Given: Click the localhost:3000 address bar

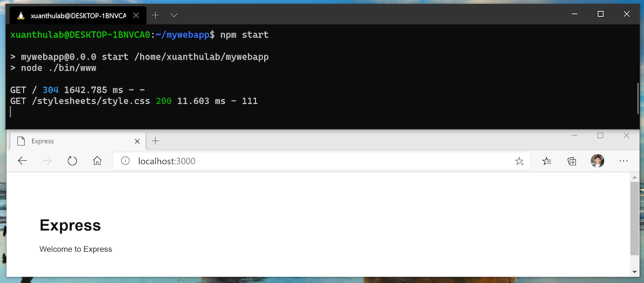Looking at the screenshot, I should click(322, 161).
